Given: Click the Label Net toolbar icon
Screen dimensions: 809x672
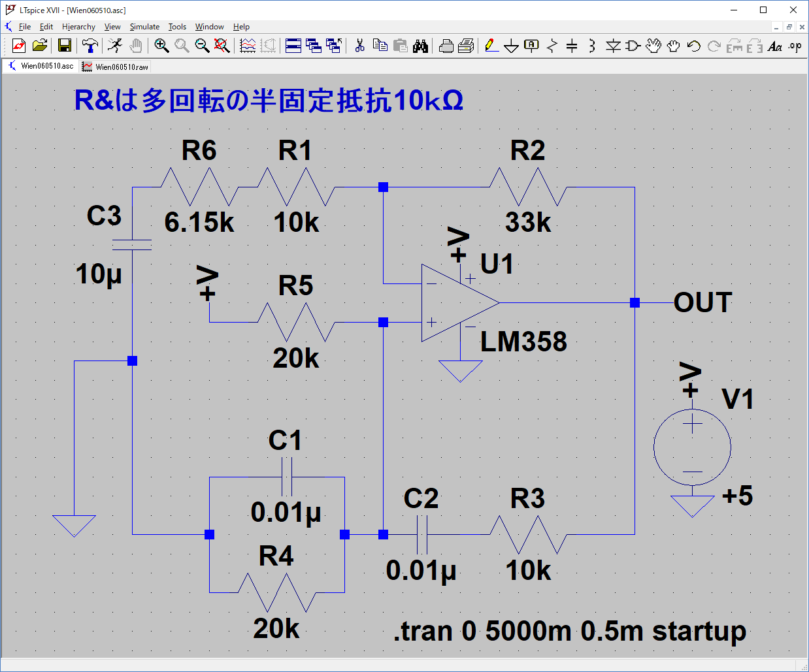Looking at the screenshot, I should (532, 46).
